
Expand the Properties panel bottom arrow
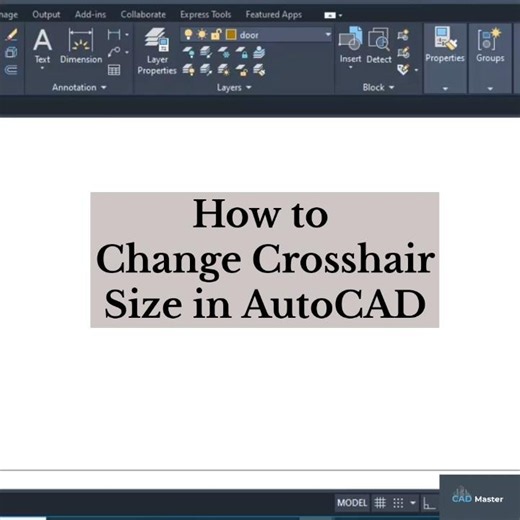445,89
